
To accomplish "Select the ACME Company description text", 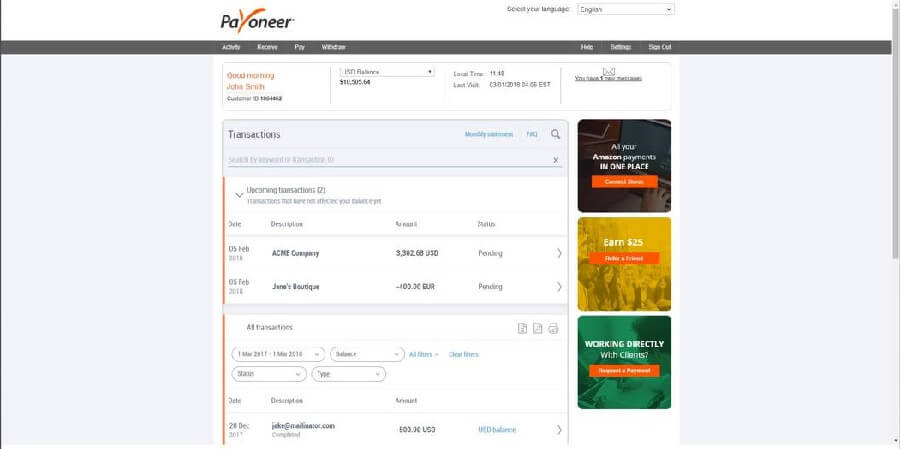I will [x=295, y=253].
